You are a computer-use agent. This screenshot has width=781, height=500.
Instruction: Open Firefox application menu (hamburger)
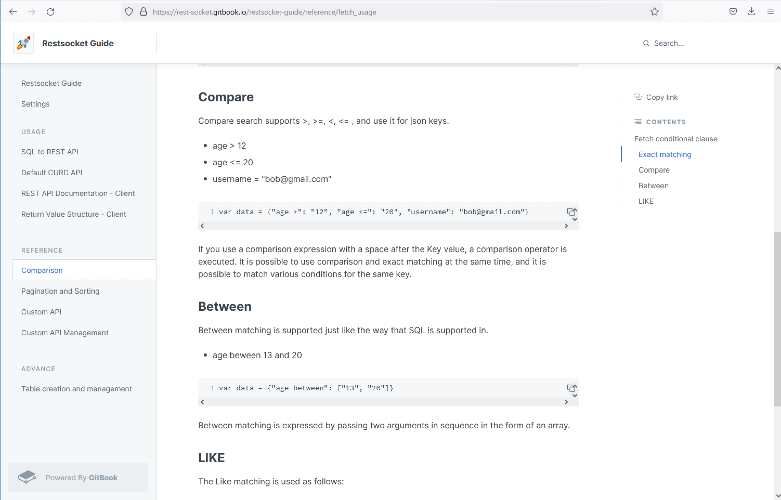point(769,12)
